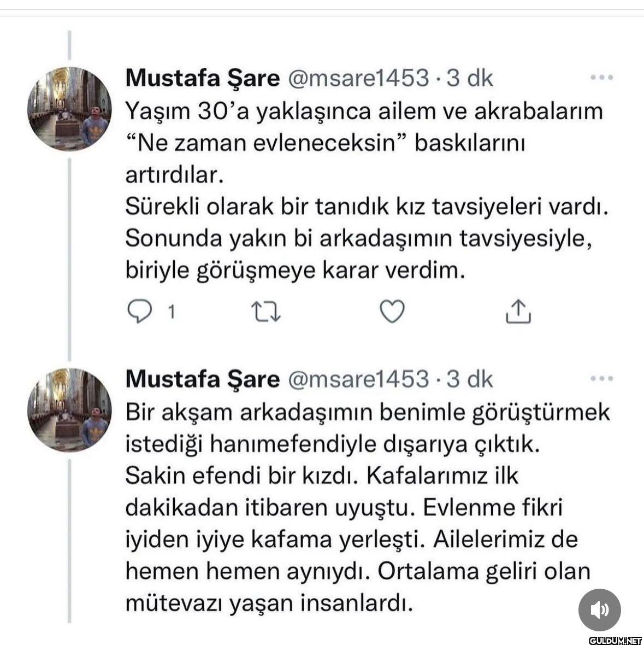Open the @msare1453 handle in second tweet

pyautogui.click(x=358, y=378)
